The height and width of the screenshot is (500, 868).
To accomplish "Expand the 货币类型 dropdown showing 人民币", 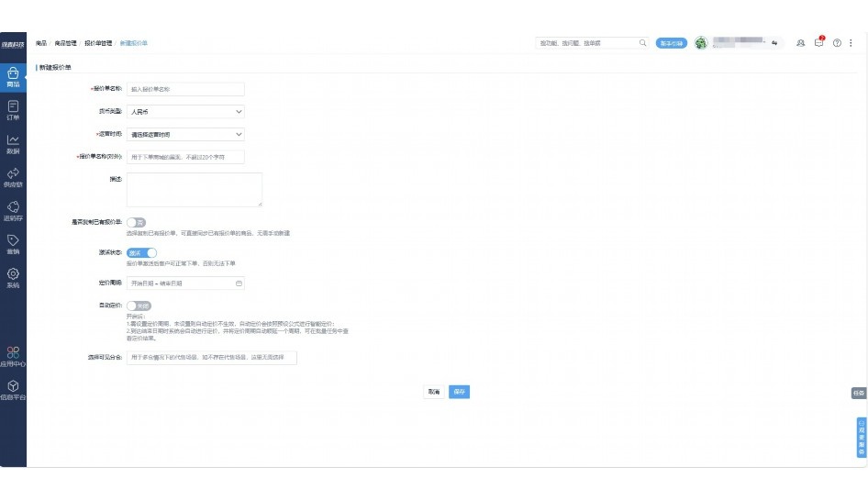I will tap(185, 112).
